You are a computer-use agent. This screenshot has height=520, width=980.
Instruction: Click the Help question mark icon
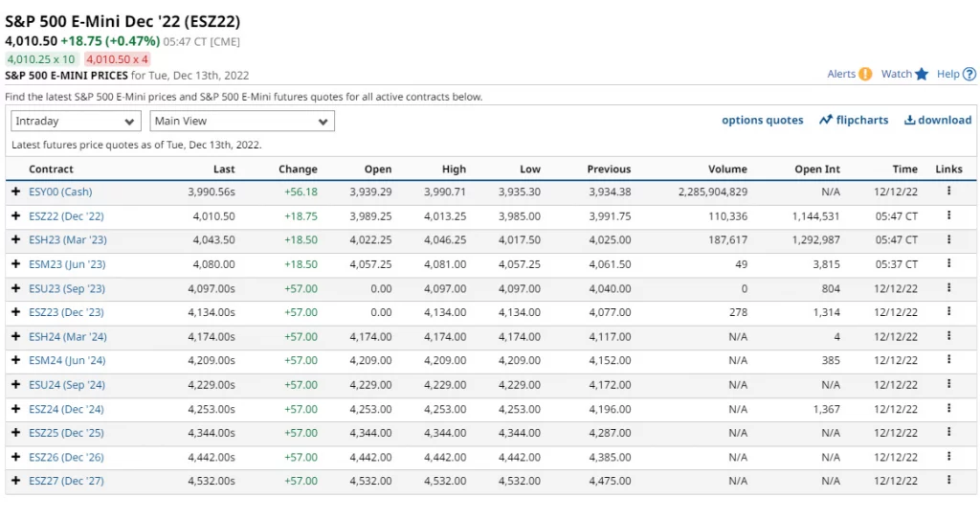(969, 74)
